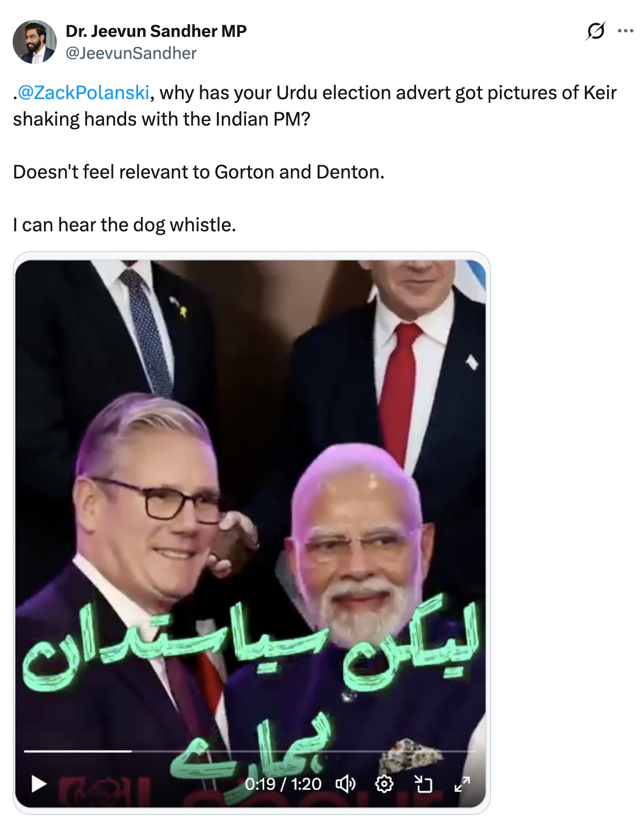Click the 'Doesn't feel relevant to Gorton and Denton' line

[199, 172]
